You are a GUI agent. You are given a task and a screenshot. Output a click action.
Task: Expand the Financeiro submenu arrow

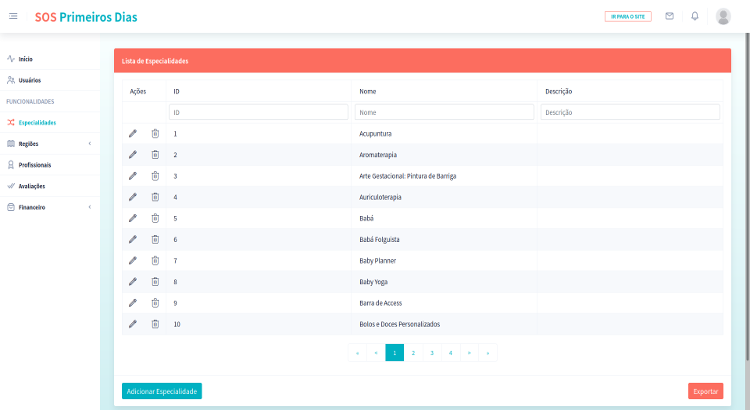(x=89, y=207)
